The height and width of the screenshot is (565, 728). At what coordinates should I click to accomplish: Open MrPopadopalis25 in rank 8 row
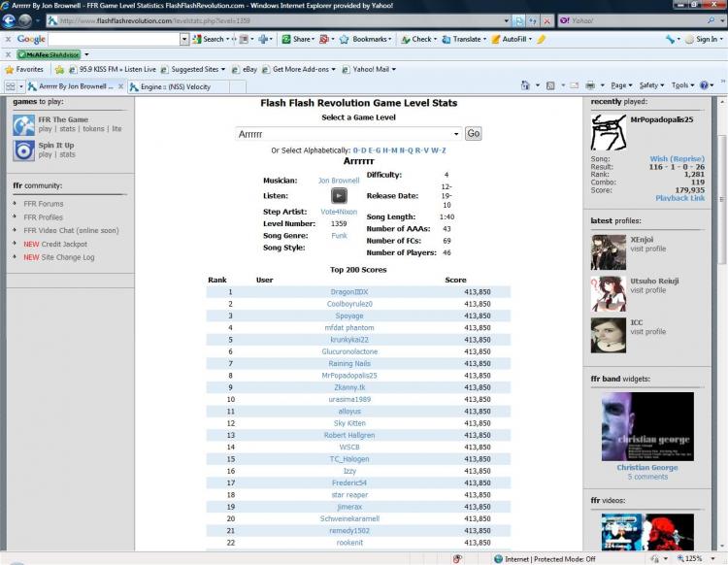(x=349, y=376)
